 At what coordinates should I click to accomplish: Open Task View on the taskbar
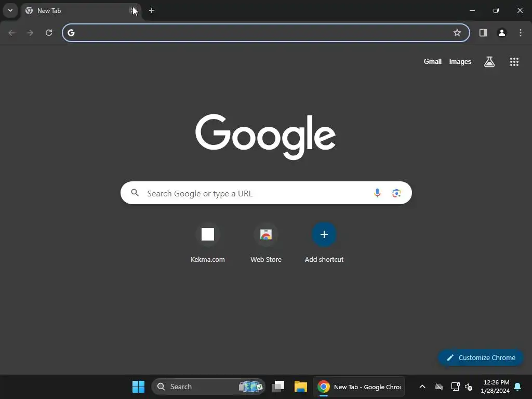(x=278, y=387)
